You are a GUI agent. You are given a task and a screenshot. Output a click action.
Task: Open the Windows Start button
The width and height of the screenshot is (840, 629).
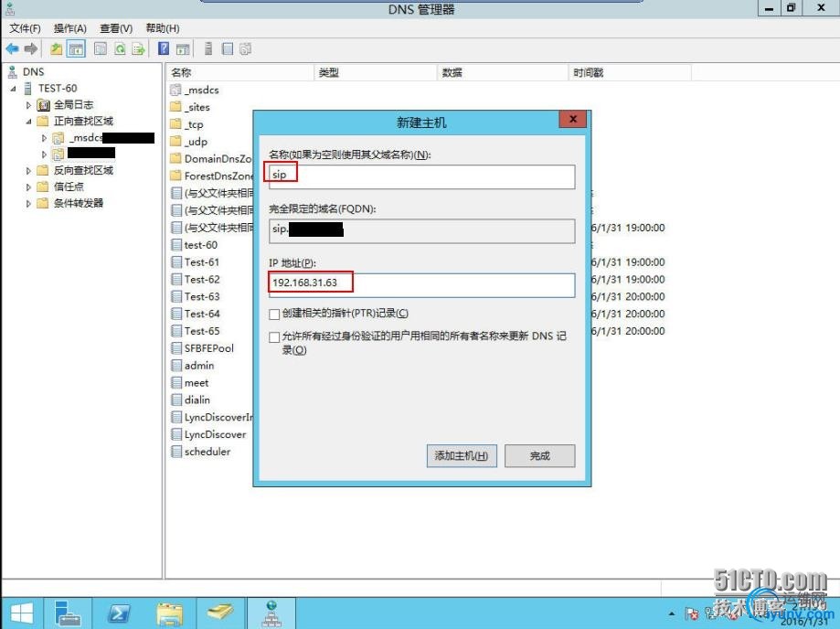21,614
